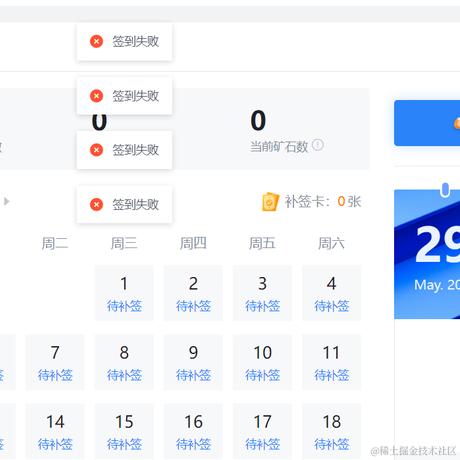Image resolution: width=460 pixels, height=460 pixels.
Task: Select calendar day 18 待补签
Action: coord(331,431)
